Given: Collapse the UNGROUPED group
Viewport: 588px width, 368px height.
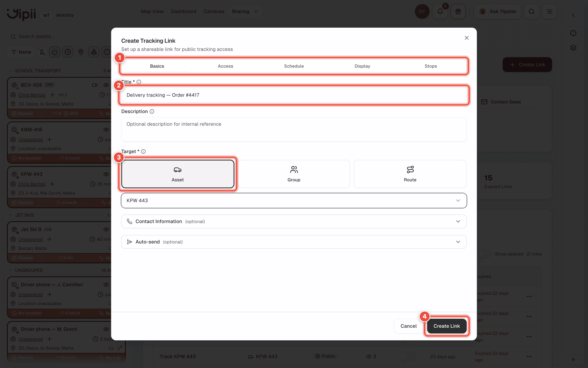Looking at the screenshot, I should [x=10, y=270].
